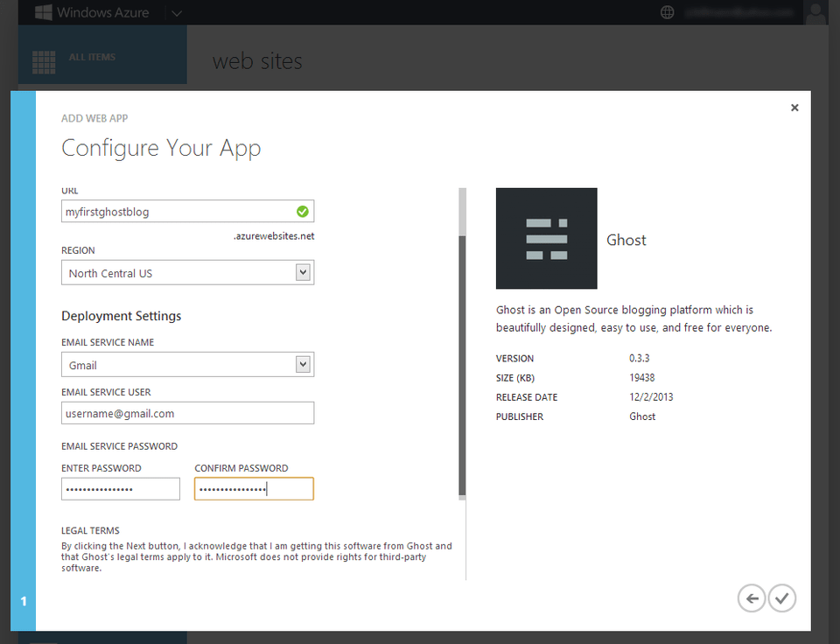
Task: Click the Email Service User field
Action: click(187, 413)
